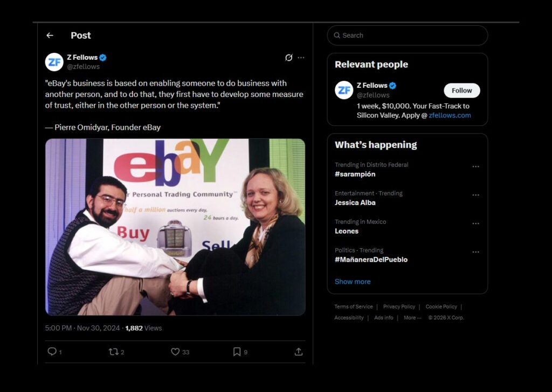The height and width of the screenshot is (392, 552).
Task: Open the post's three-dot more menu
Action: (x=301, y=58)
